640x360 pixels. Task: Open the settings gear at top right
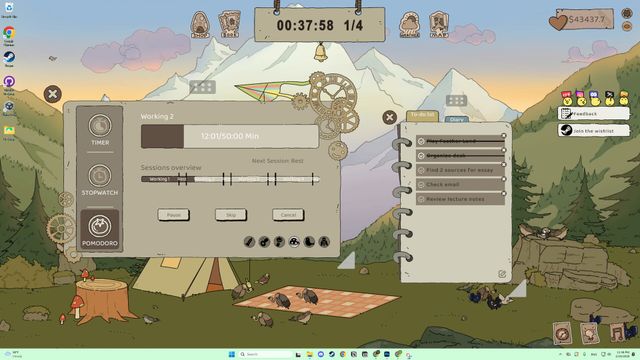pyautogui.click(x=627, y=13)
